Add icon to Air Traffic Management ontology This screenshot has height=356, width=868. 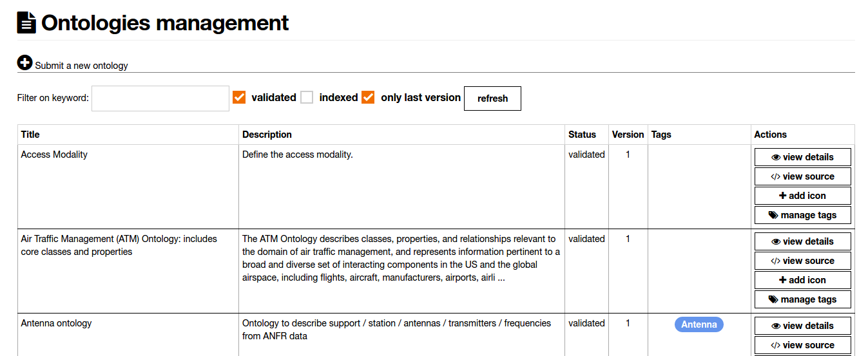click(x=802, y=280)
